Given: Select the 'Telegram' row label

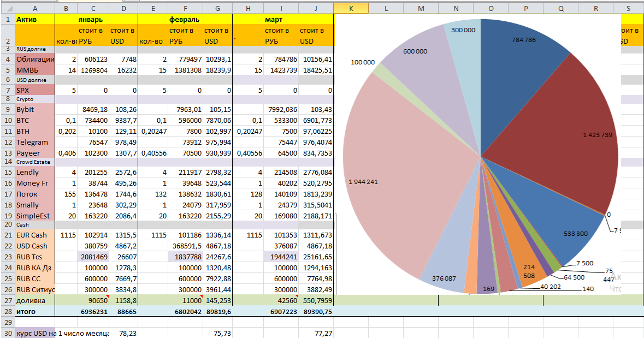Looking at the screenshot, I should coord(35,142).
